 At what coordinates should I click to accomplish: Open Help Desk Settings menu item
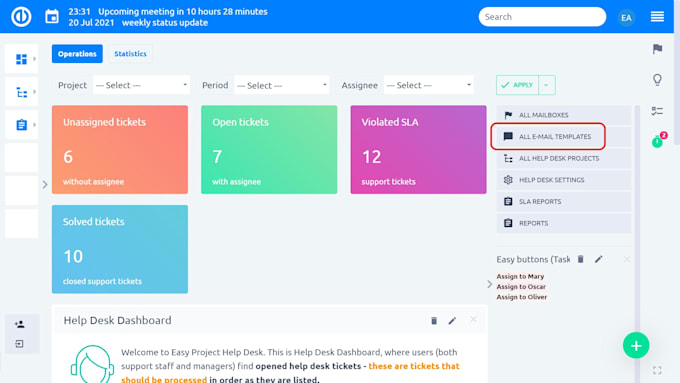pos(563,180)
